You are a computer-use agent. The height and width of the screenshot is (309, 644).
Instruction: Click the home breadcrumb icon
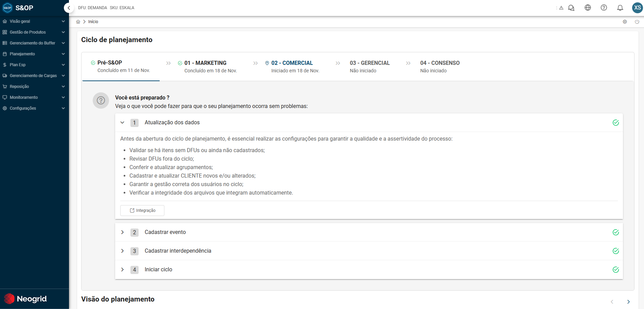point(78,22)
